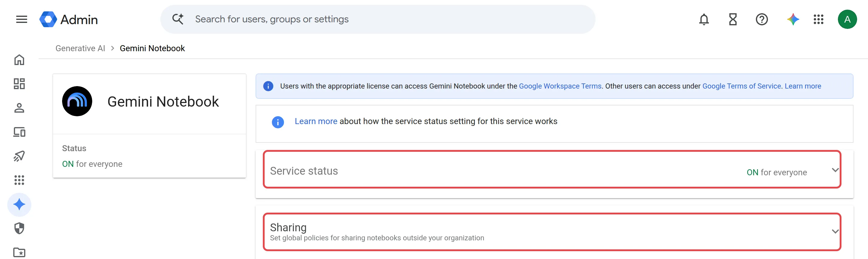The image size is (868, 259).
Task: Expand the Sharing section chevron
Action: (x=835, y=231)
